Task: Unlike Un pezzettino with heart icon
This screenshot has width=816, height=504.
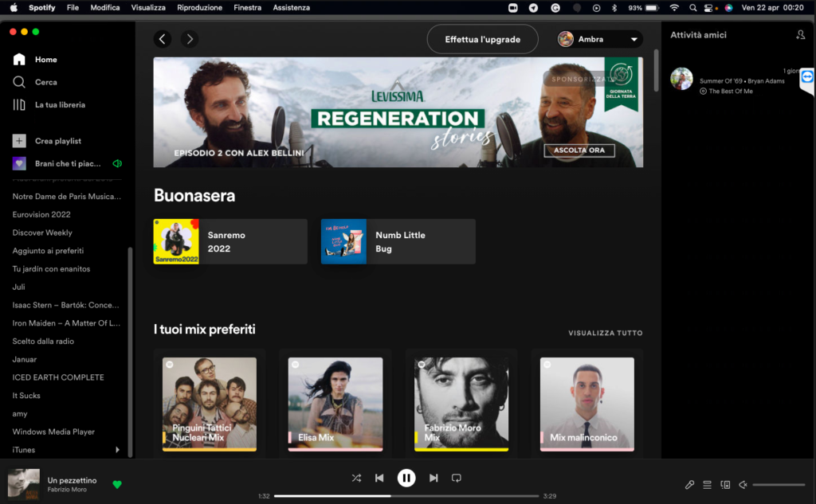Action: pos(117,485)
